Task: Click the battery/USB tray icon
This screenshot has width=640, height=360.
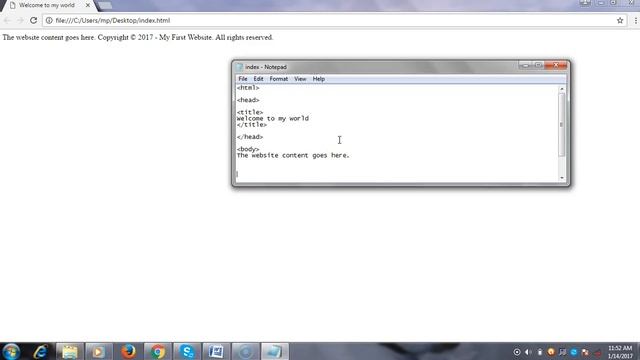Action: [x=540, y=352]
